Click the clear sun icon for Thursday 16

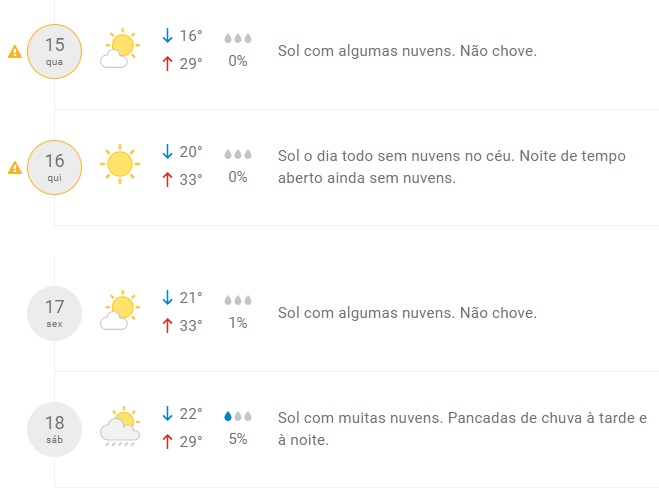pyautogui.click(x=118, y=164)
